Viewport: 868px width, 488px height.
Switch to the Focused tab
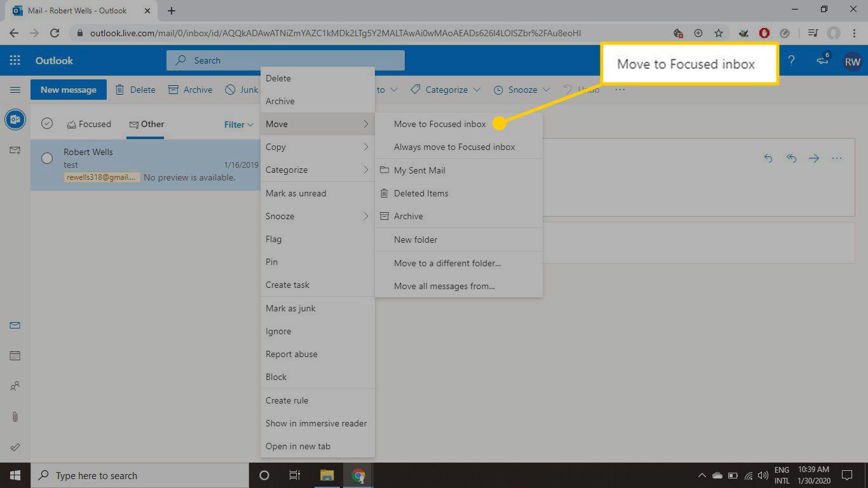(x=89, y=124)
